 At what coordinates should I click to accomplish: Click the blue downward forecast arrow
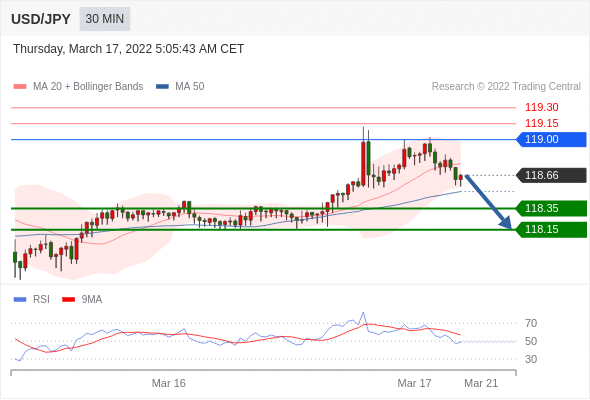[488, 202]
